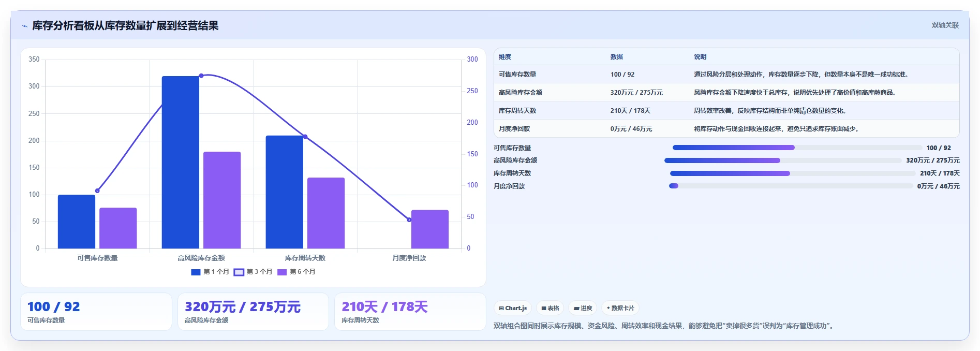980x351 pixels.
Task: Click the 数据卡片 chip
Action: coord(620,308)
